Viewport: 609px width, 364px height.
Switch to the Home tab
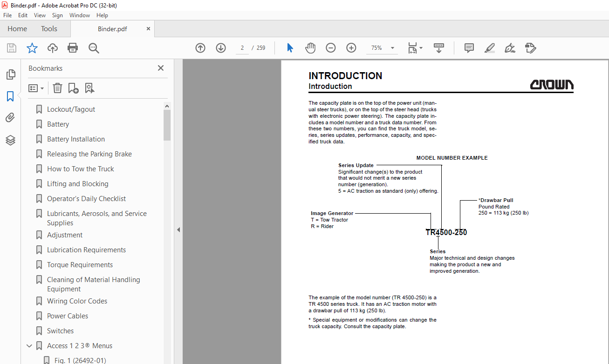coord(17,29)
